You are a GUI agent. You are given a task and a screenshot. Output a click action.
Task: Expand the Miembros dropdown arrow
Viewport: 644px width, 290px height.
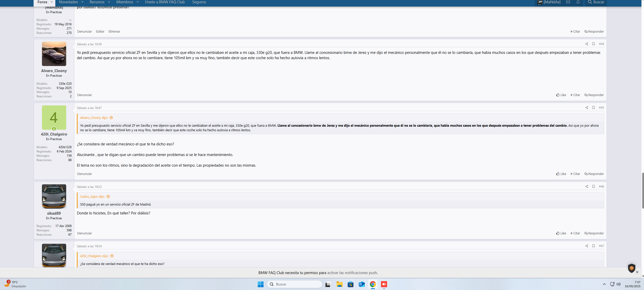tap(138, 2)
